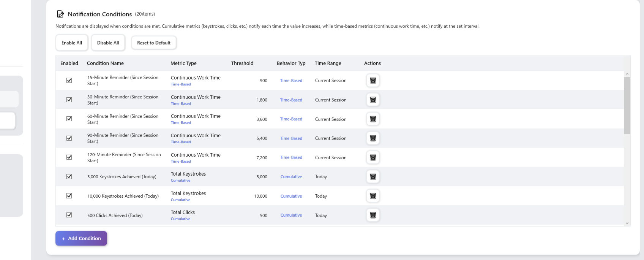This screenshot has height=260, width=644.
Task: Click trash icon for 60-Minute Reminder
Action: click(x=373, y=119)
